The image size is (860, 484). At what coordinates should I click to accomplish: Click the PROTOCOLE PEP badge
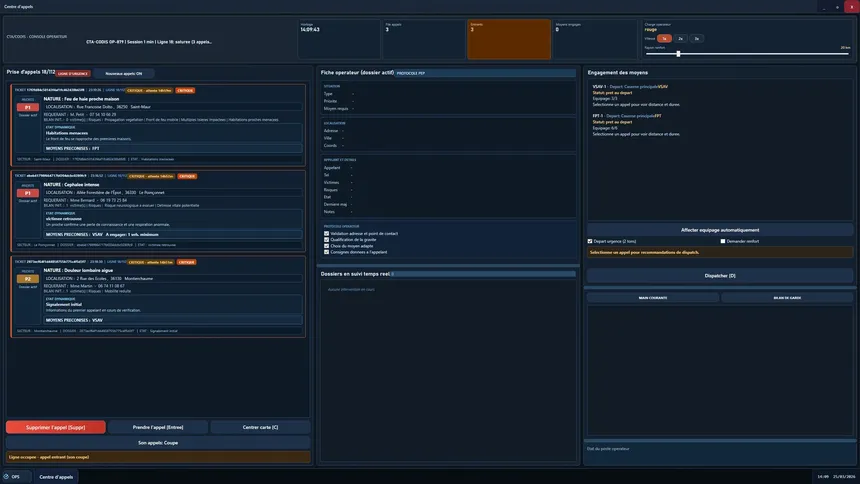tap(411, 73)
